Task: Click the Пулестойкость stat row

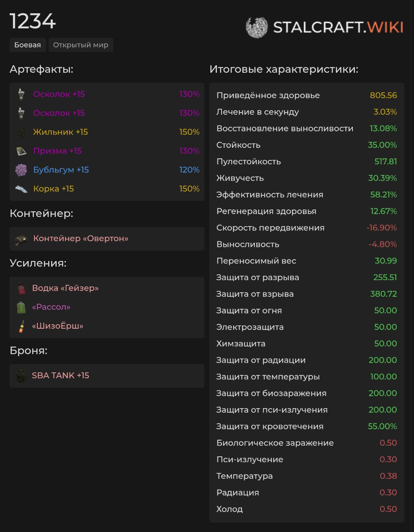Action: (307, 161)
